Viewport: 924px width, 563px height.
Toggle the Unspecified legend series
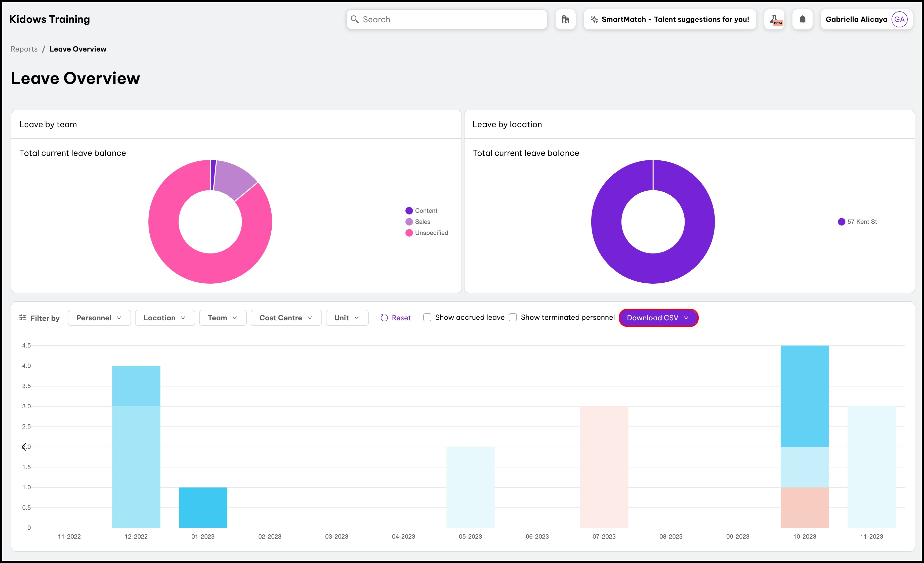coord(431,233)
